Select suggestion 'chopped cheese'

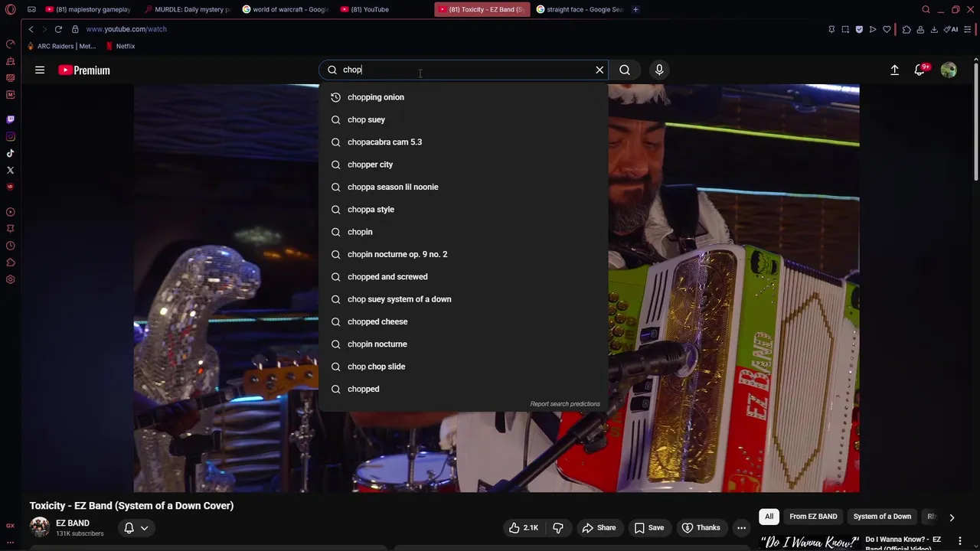[x=463, y=321]
